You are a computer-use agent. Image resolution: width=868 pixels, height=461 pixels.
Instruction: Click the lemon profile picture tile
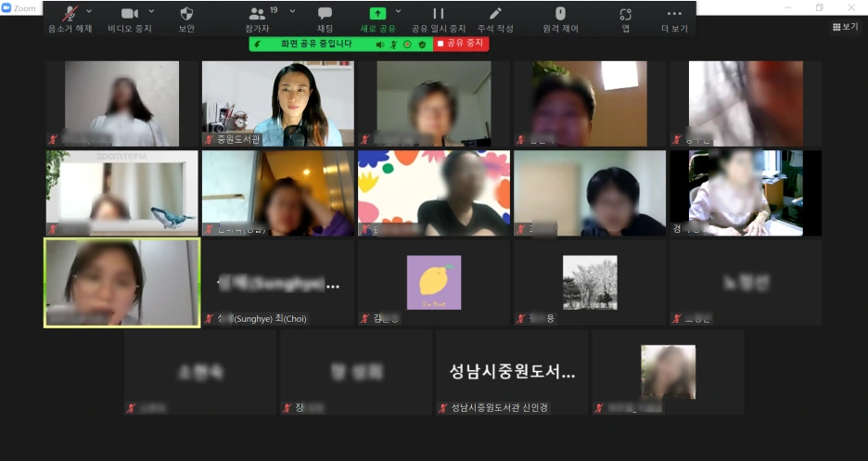click(x=434, y=282)
